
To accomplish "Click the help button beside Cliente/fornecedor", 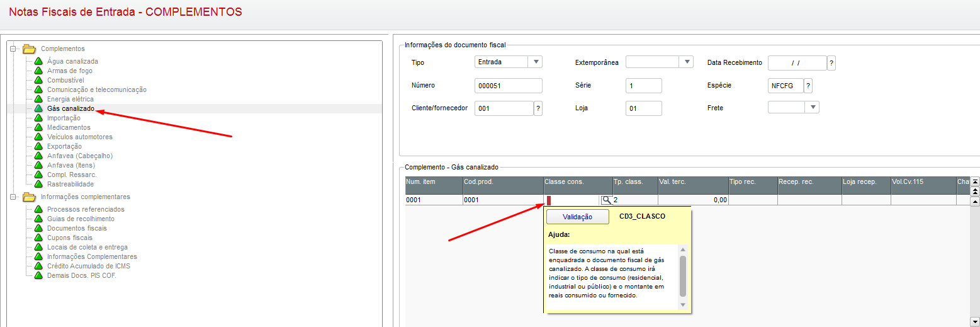I will pos(538,108).
